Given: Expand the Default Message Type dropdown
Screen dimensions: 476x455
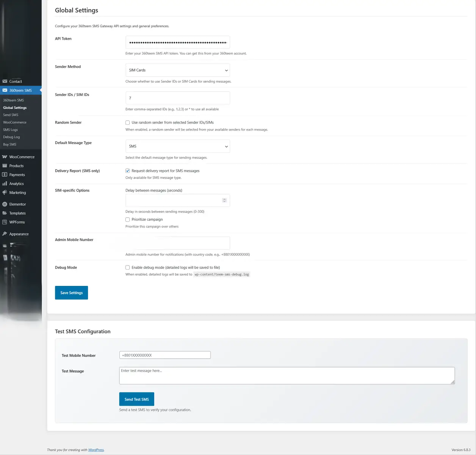Looking at the screenshot, I should pos(177,146).
